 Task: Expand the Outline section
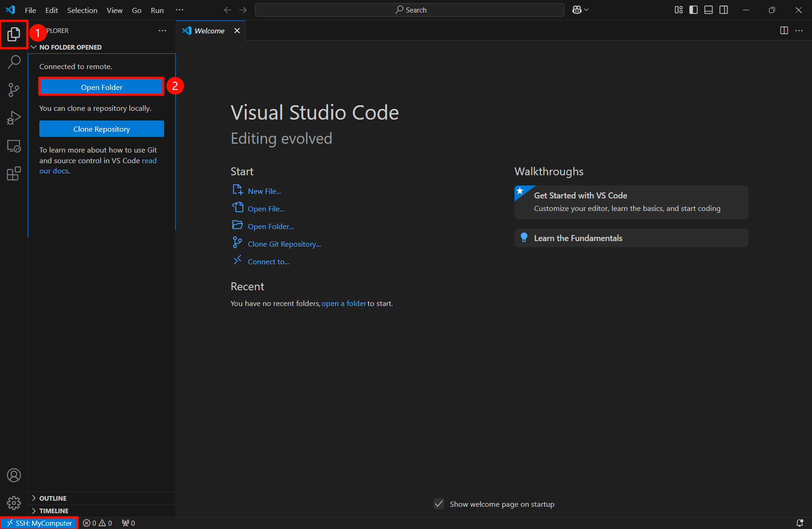click(x=53, y=498)
